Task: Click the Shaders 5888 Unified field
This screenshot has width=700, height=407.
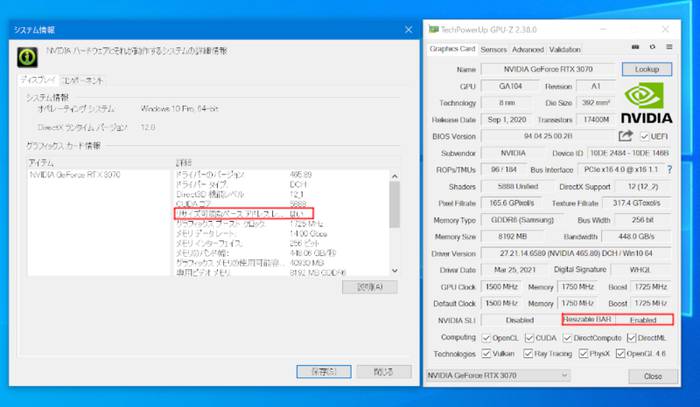Action: click(517, 187)
